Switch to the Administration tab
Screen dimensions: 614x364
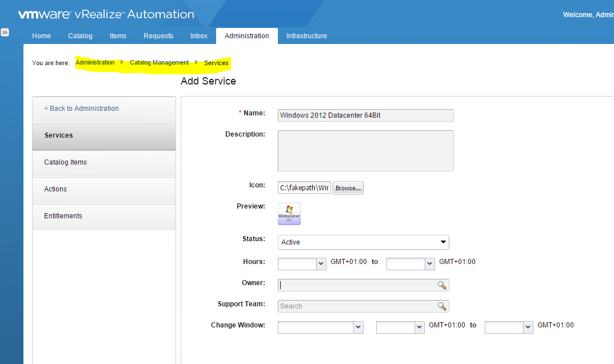click(x=247, y=36)
